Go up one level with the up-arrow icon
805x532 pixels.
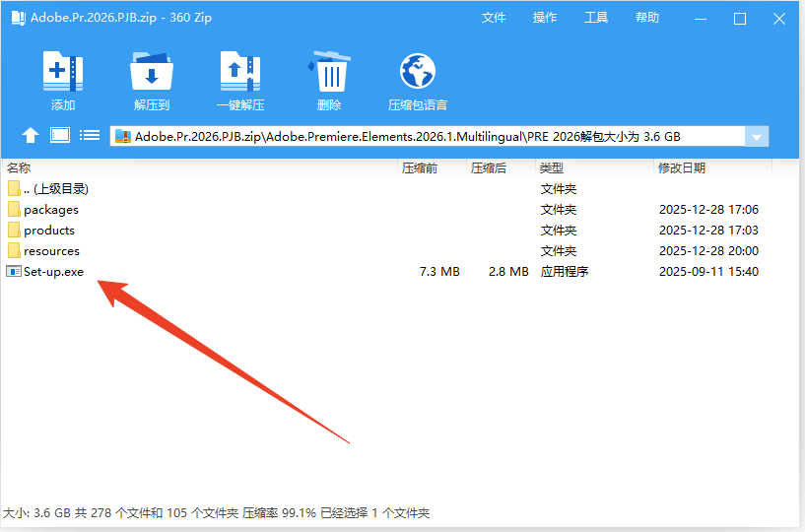pyautogui.click(x=31, y=136)
